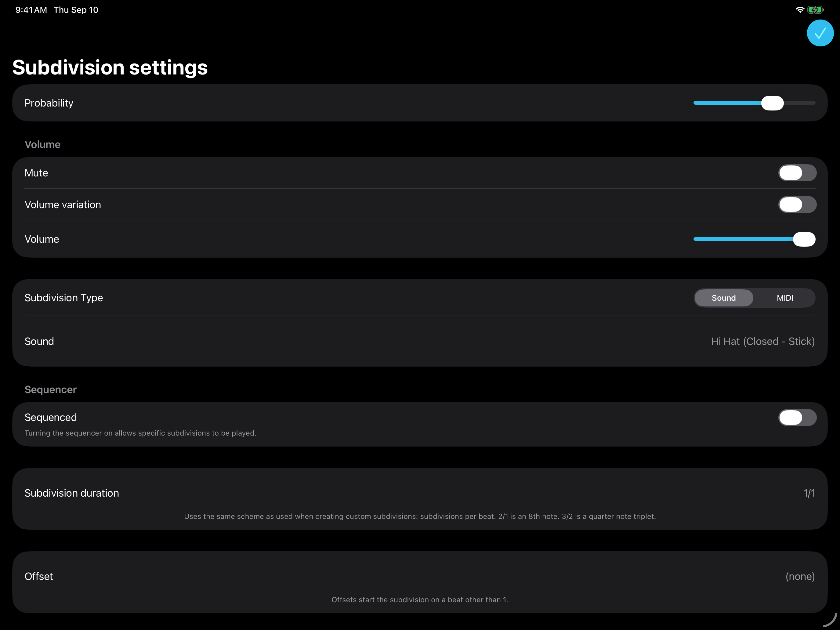This screenshot has width=840, height=630.
Task: Open the Hi Hat (Closed - Stick) sound picker
Action: click(x=762, y=341)
